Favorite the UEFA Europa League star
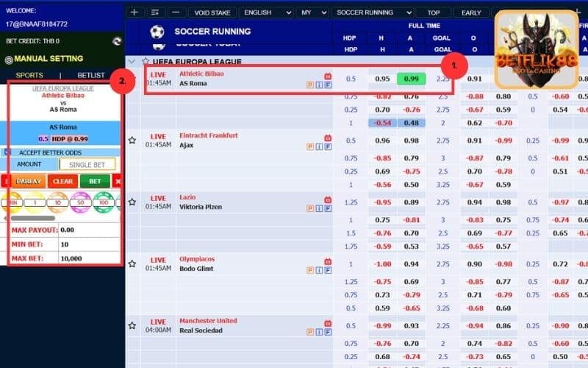 point(146,61)
